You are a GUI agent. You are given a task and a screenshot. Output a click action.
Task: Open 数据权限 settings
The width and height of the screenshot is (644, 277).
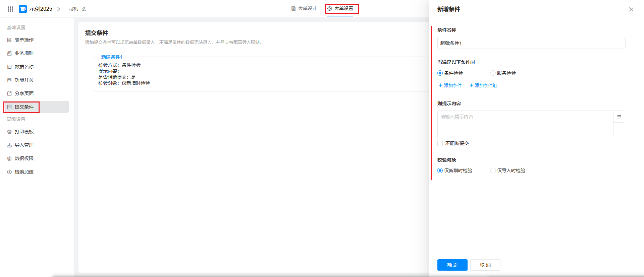(x=24, y=158)
